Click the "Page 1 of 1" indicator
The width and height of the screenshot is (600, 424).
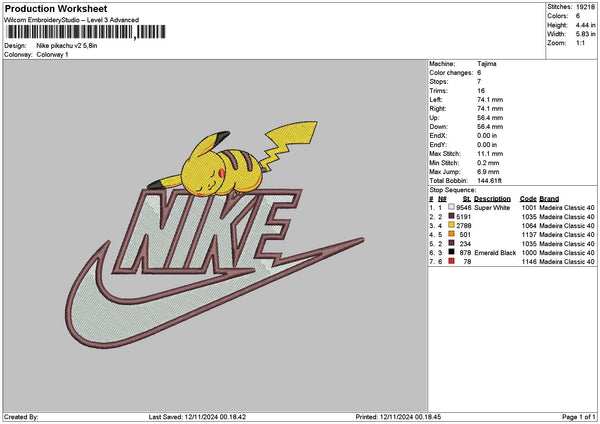(x=579, y=417)
